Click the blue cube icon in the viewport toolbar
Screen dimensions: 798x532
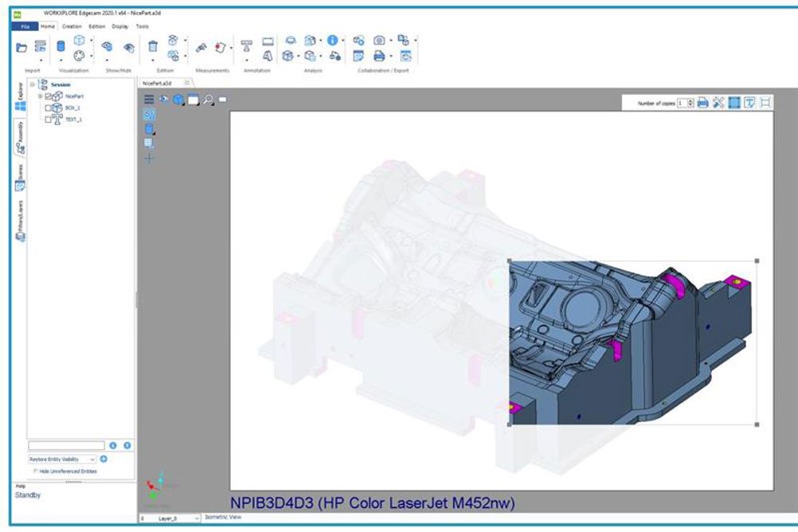click(178, 100)
